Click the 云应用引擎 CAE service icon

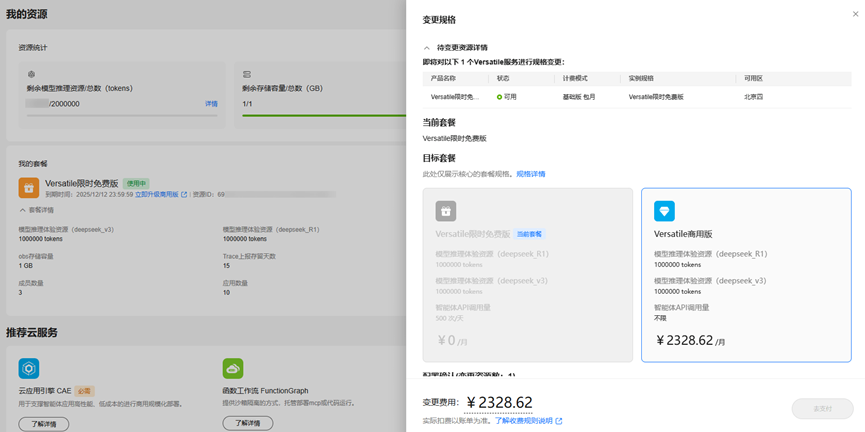(x=29, y=369)
